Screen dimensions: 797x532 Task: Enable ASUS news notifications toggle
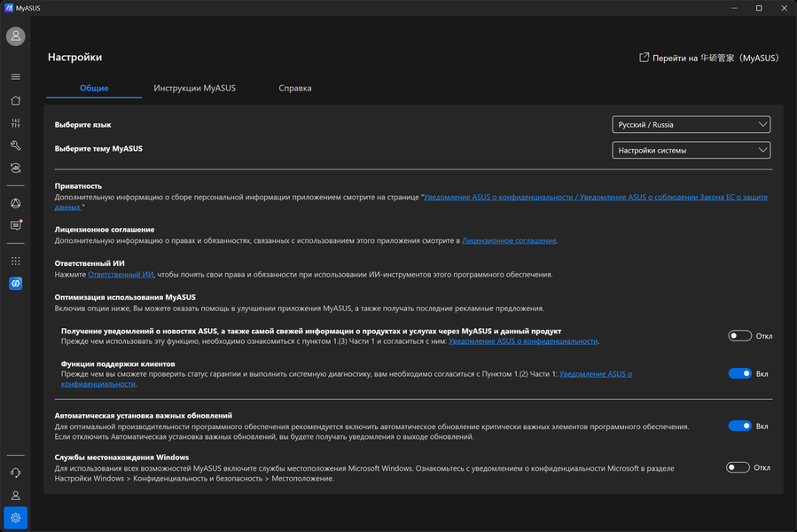[x=739, y=336]
